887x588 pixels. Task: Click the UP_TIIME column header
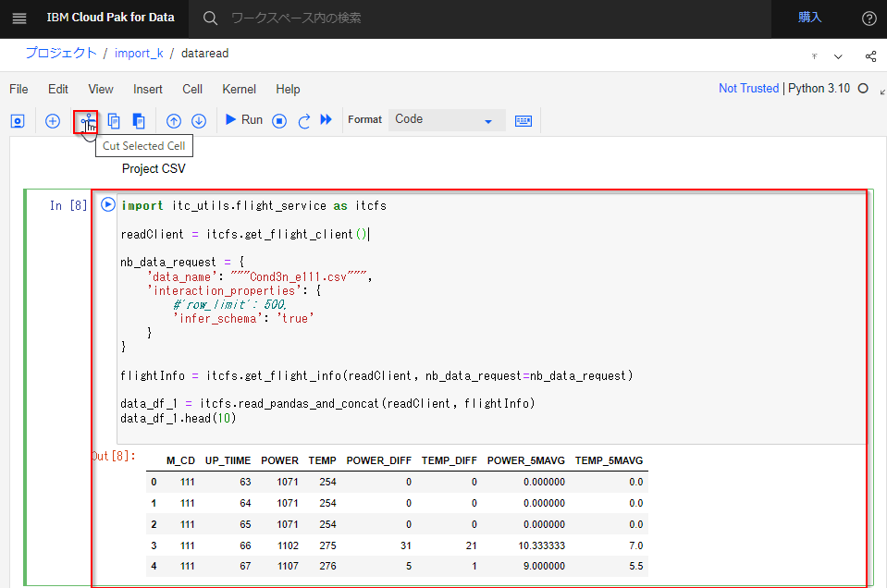[228, 460]
